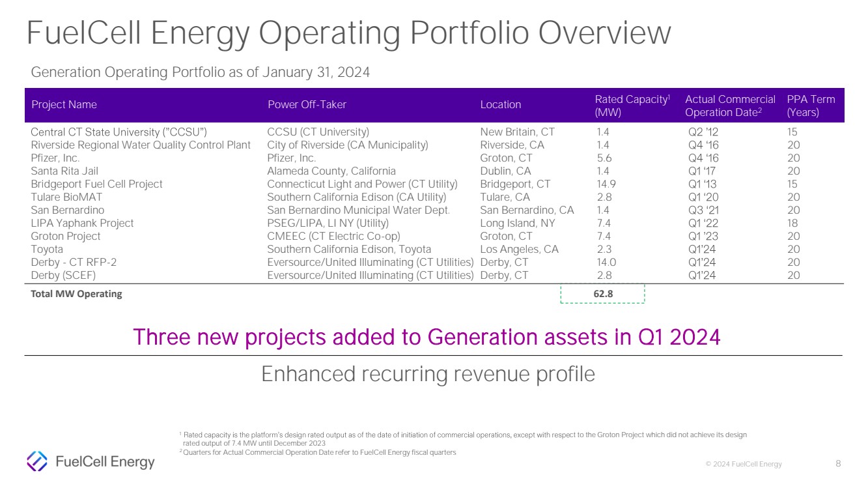Select the 'Central CT State University ("CCSU")' project row

(434, 132)
